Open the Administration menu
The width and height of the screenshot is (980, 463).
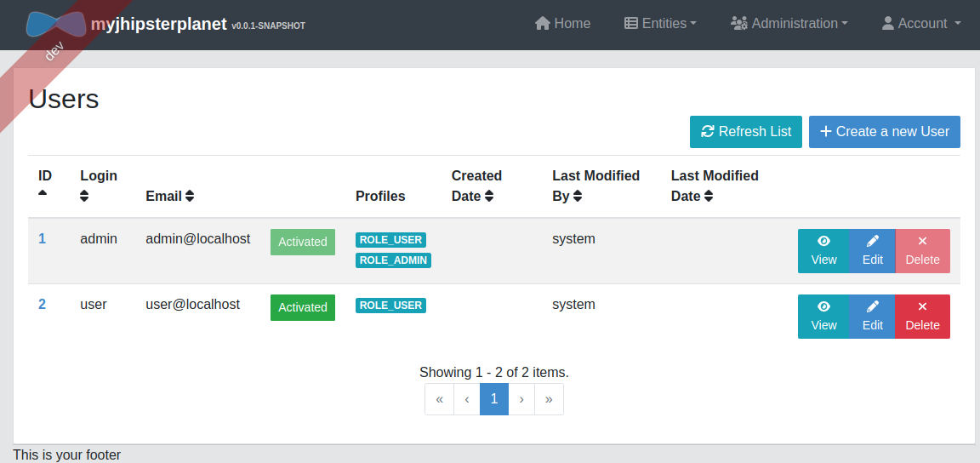(789, 24)
